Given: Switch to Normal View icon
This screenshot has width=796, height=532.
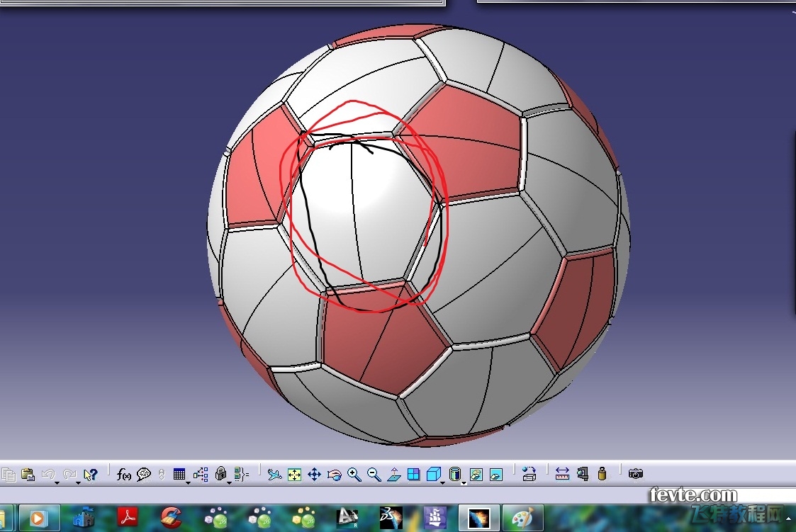Looking at the screenshot, I should [394, 475].
